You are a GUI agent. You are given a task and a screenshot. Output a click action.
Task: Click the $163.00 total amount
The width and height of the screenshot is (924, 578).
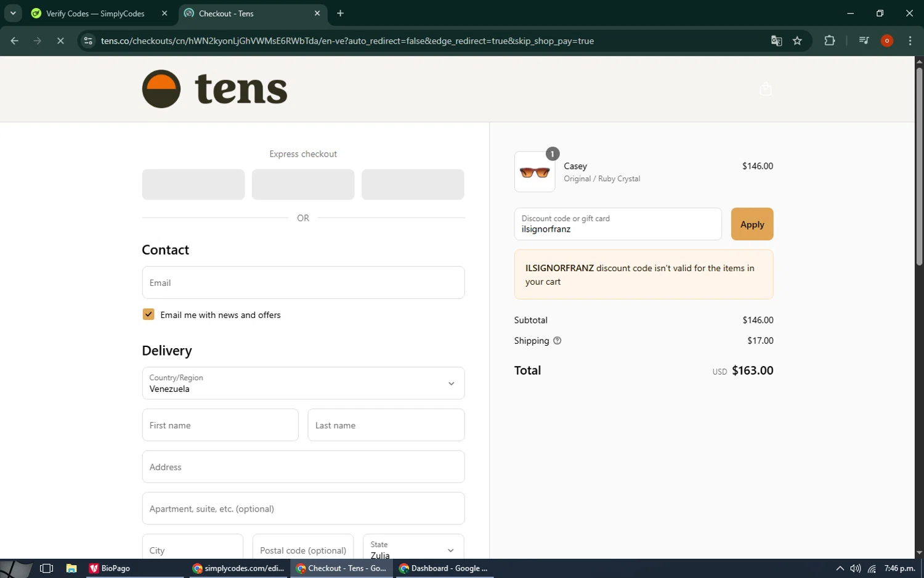tap(753, 370)
